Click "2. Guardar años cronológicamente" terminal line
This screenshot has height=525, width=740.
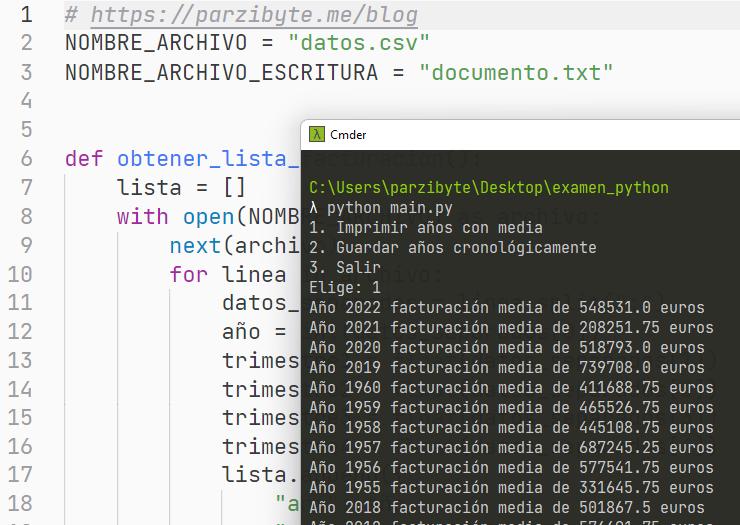(x=452, y=248)
